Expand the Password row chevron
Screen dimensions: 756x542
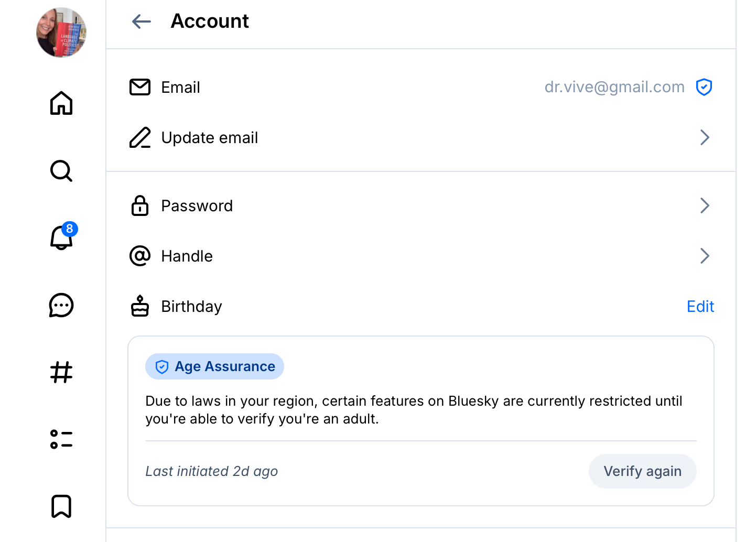click(705, 206)
